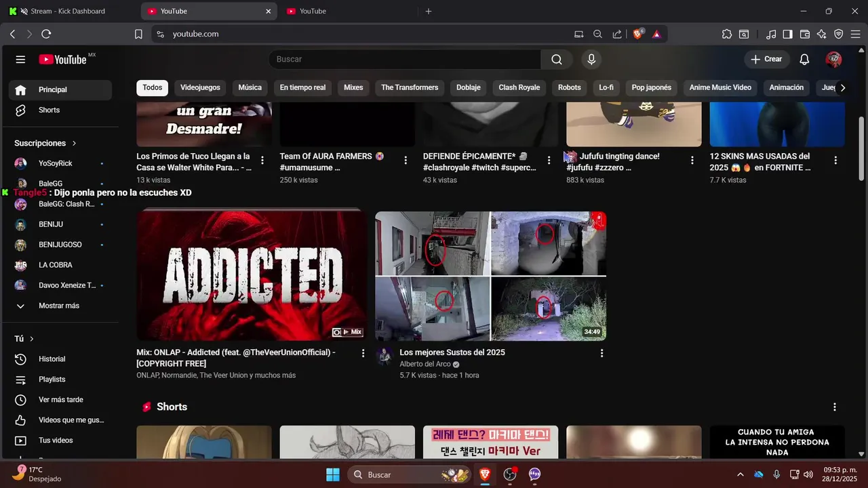The height and width of the screenshot is (488, 868).
Task: Open new tab with plus button
Action: pos(429,11)
